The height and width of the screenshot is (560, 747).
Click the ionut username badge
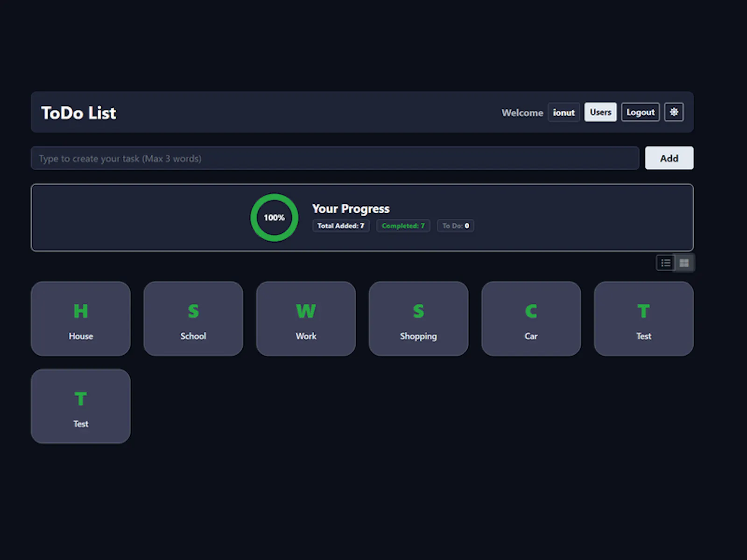pyautogui.click(x=564, y=112)
